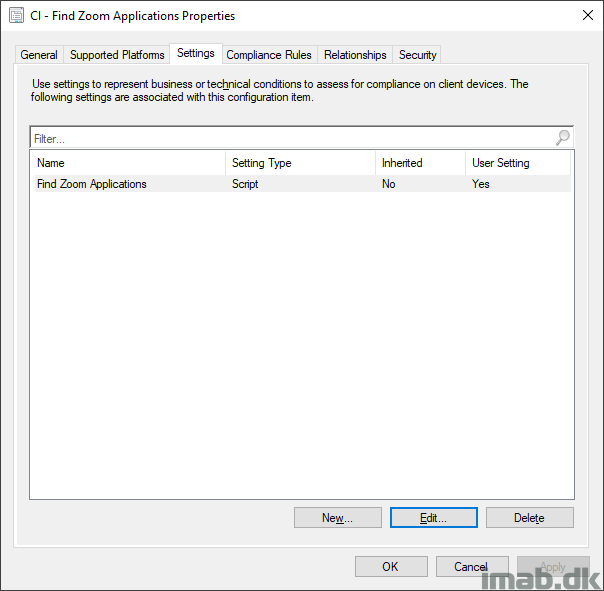
Task: Select the Settings tab
Action: [x=196, y=53]
